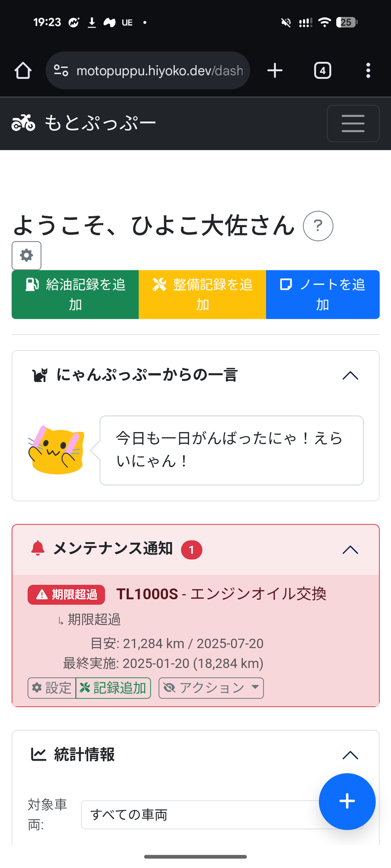Open 設定 for the oil change reminder
Image resolution: width=391 pixels, height=868 pixels.
(52, 687)
